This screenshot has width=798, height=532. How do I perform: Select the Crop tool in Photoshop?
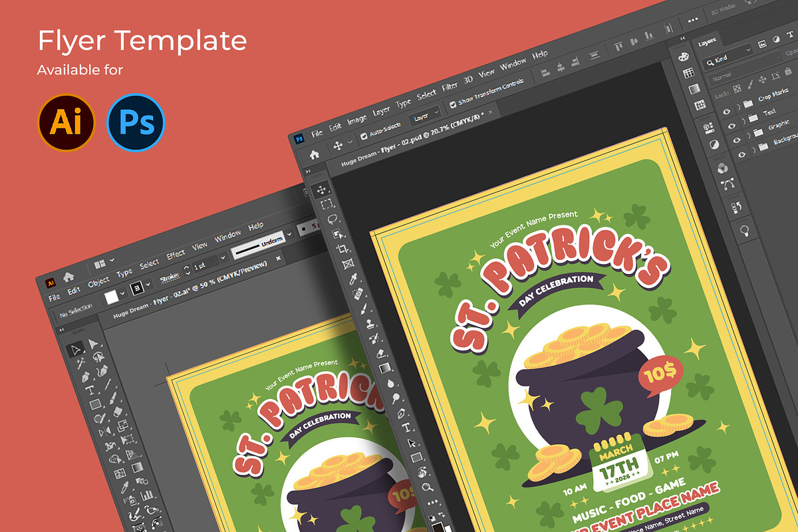342,249
